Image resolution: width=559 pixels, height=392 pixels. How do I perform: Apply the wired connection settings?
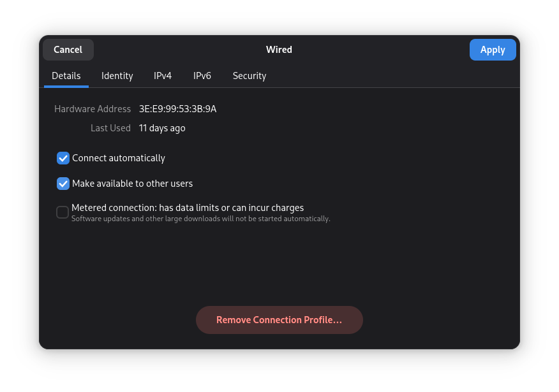(x=493, y=50)
